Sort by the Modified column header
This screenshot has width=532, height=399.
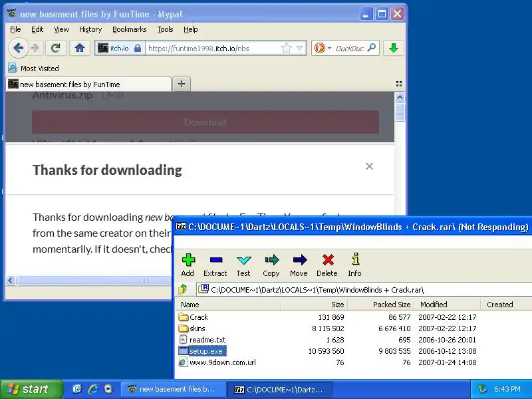click(448, 305)
